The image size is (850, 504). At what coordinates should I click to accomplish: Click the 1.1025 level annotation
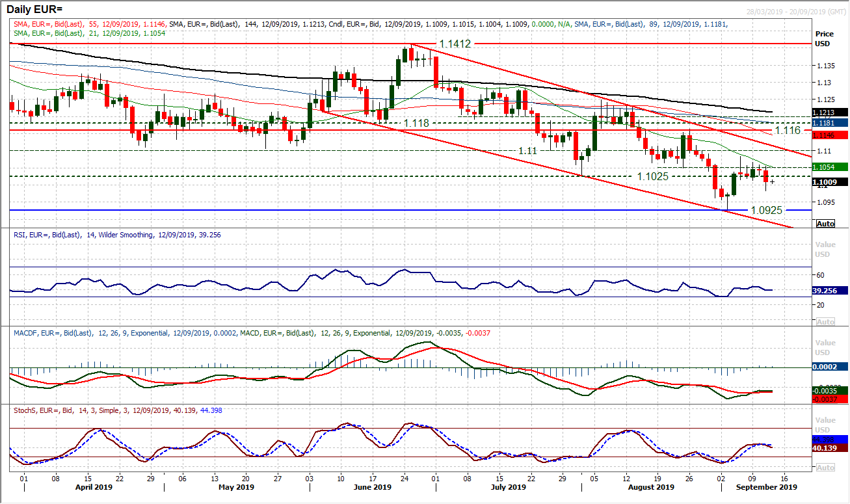pos(654,176)
